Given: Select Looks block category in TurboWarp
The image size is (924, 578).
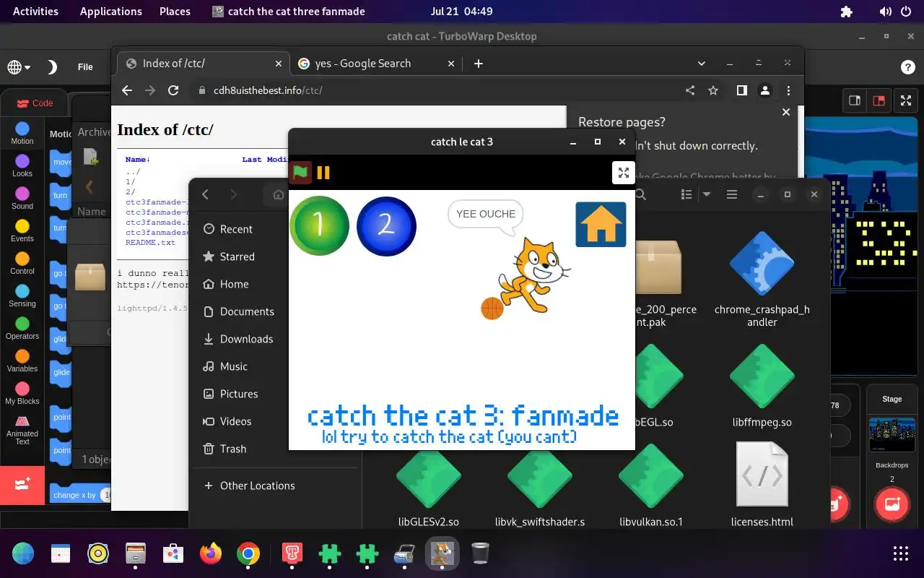Looking at the screenshot, I should [x=22, y=166].
